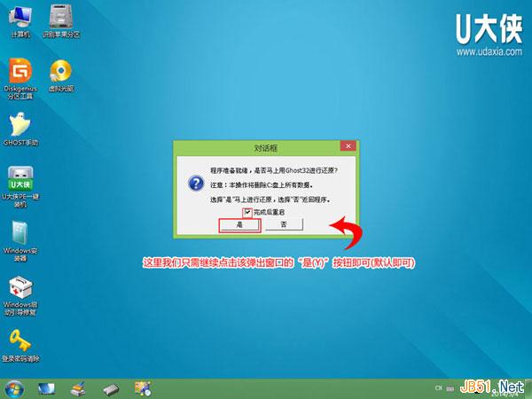Open 登录密码清除 password removal key icon
The width and height of the screenshot is (532, 399).
point(20,340)
